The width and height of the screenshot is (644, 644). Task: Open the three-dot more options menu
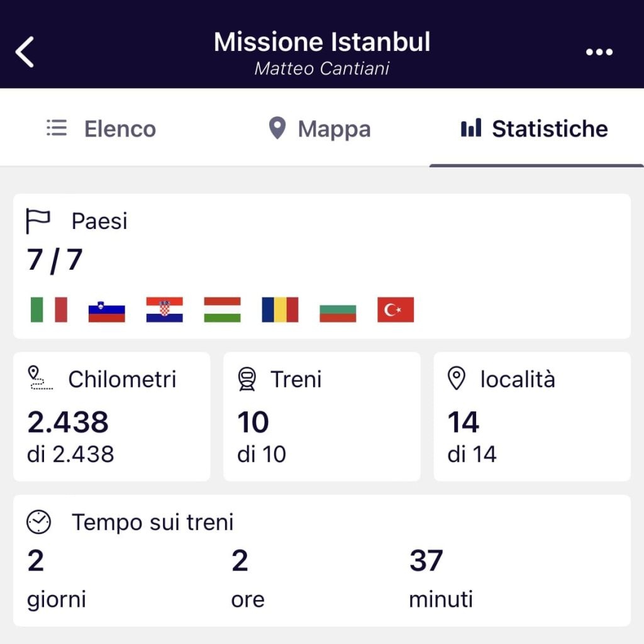(x=599, y=52)
